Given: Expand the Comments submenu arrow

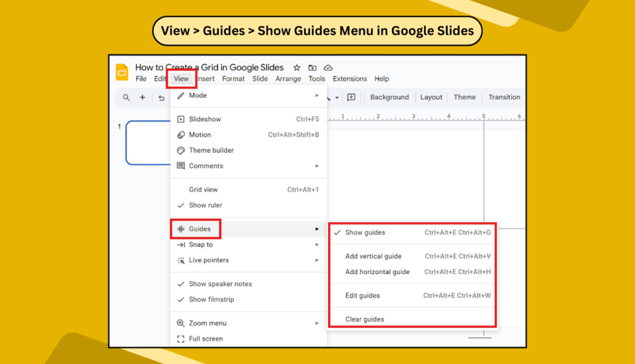Looking at the screenshot, I should coord(317,166).
